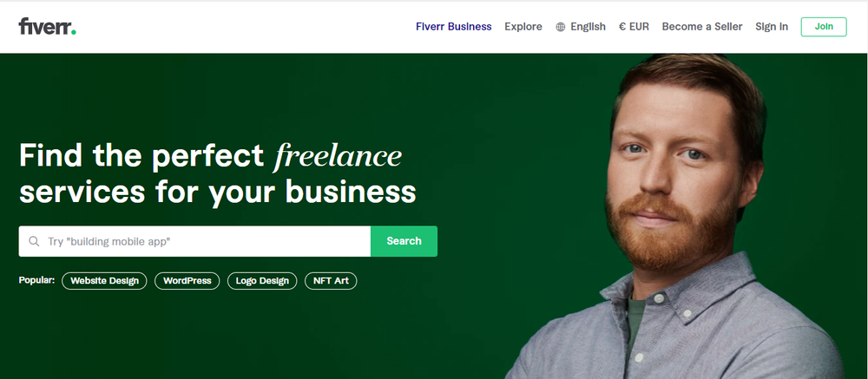The width and height of the screenshot is (868, 379).
Task: Select the WordPress popular tag
Action: pyautogui.click(x=187, y=280)
